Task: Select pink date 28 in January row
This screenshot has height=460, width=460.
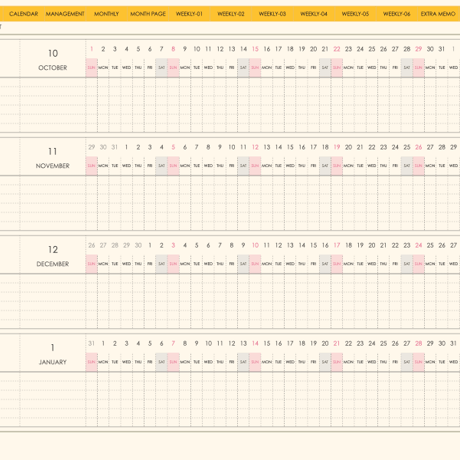Action: 418,343
